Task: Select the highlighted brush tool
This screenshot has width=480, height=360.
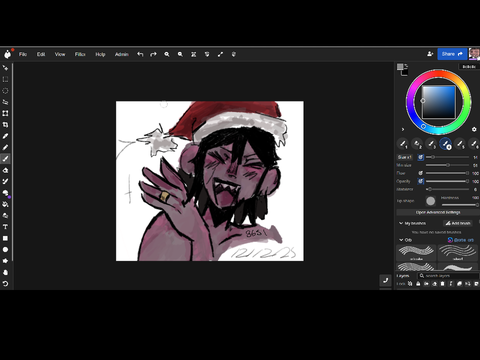Action: pos(5,159)
